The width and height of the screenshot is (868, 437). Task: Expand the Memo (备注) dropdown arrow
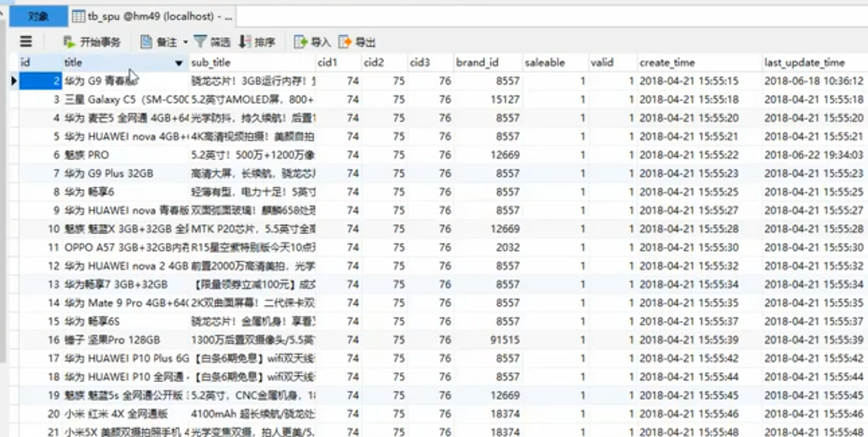185,42
